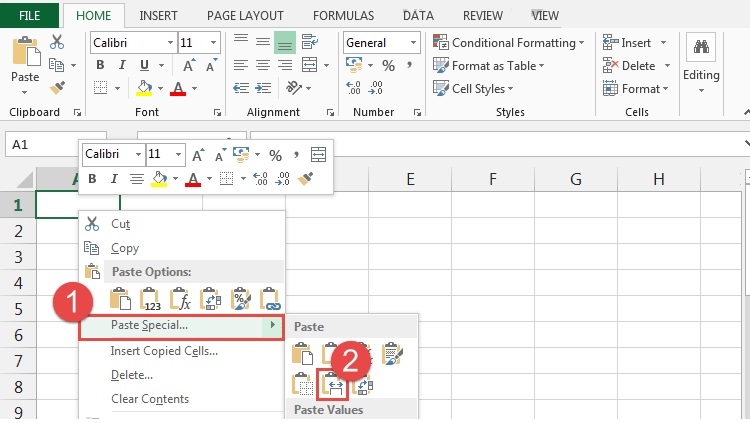Click the ribbon Paste clipboard icon
This screenshot has width=750, height=423.
pos(25,52)
